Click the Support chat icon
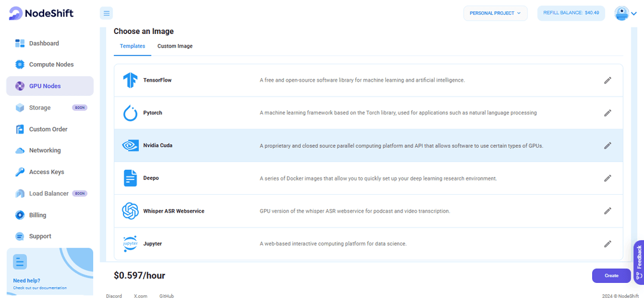 (20, 236)
